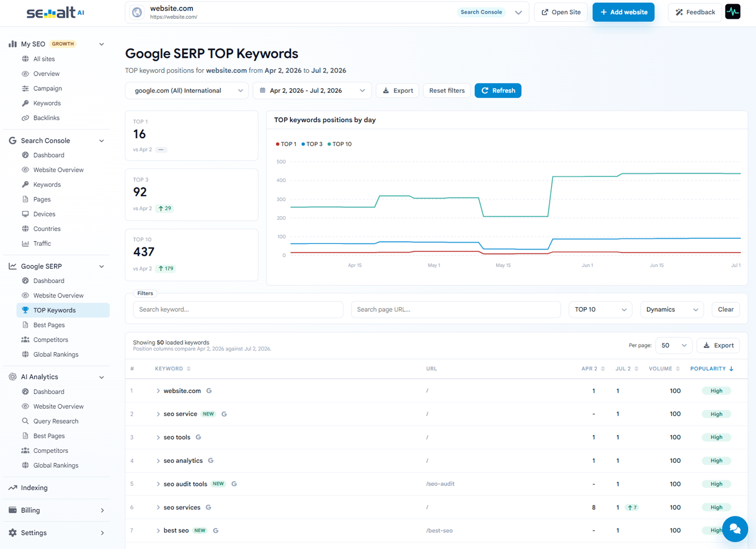The height and width of the screenshot is (549, 756).
Task: Open Devices under Search Console
Action: pyautogui.click(x=44, y=214)
